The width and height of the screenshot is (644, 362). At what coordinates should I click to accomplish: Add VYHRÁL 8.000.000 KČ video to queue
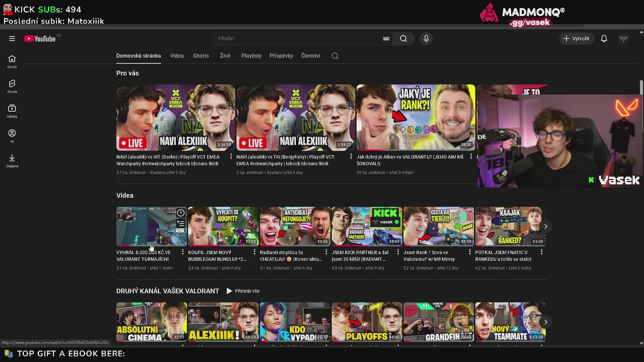coord(181,224)
